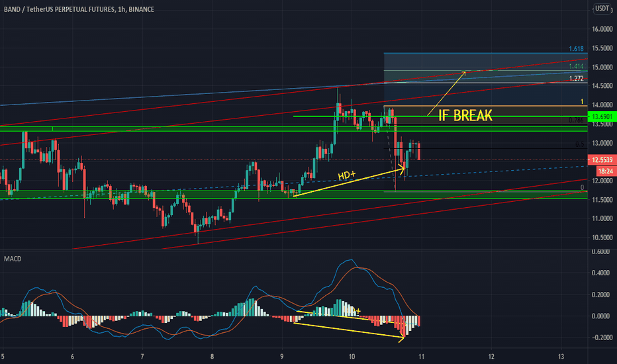
Task: Select the HD+ label on price chart
Action: point(347,175)
